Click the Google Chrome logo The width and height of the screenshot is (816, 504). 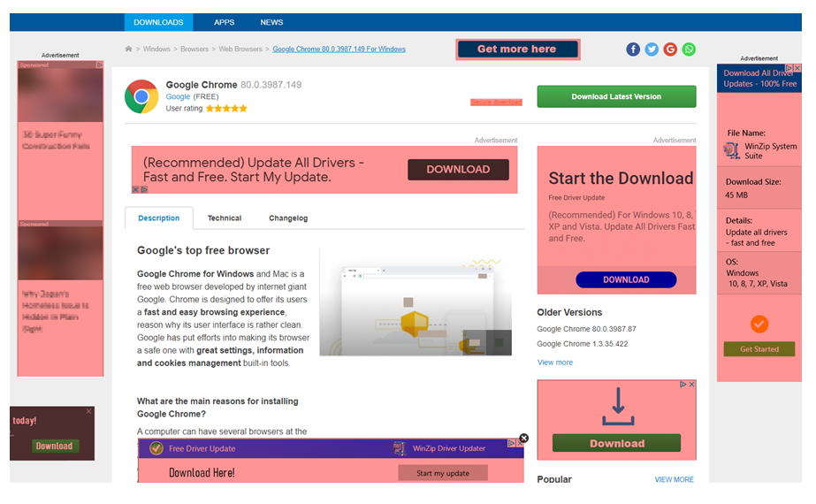[141, 97]
